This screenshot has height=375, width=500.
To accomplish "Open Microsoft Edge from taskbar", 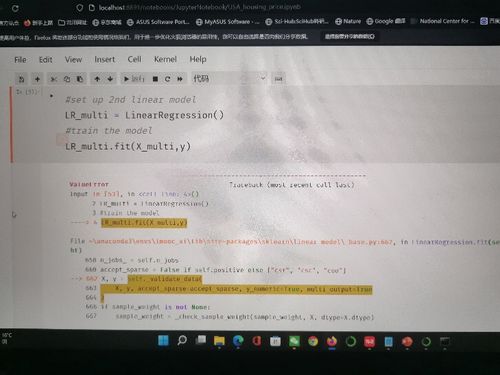I will (238, 341).
